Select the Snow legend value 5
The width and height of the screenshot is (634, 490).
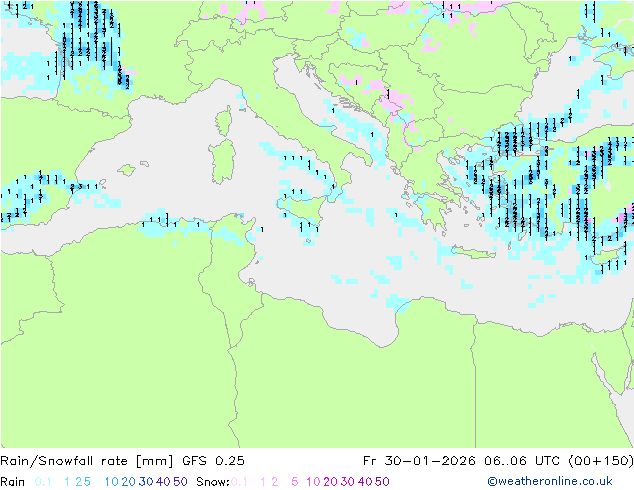[x=295, y=482]
